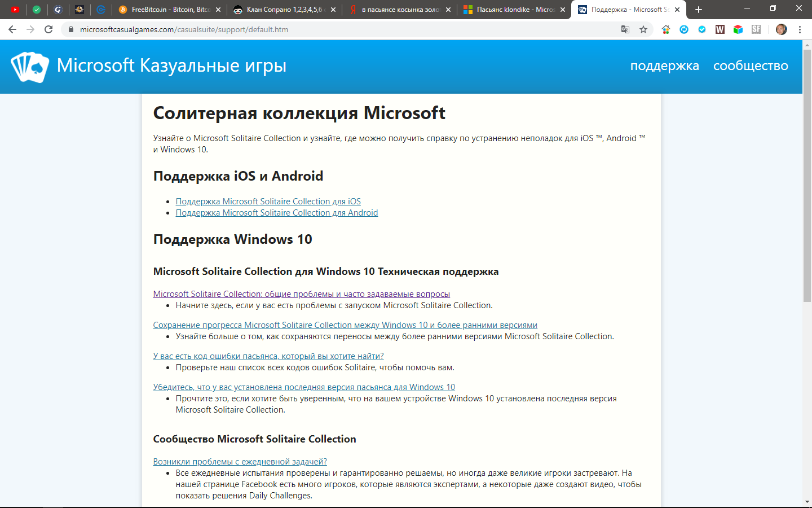The width and height of the screenshot is (812, 508).
Task: Open Solitaire Collection support for iOS link
Action: pyautogui.click(x=268, y=202)
